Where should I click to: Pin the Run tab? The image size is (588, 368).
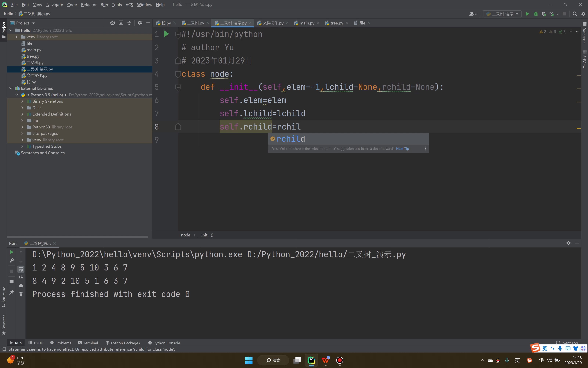tap(11, 292)
